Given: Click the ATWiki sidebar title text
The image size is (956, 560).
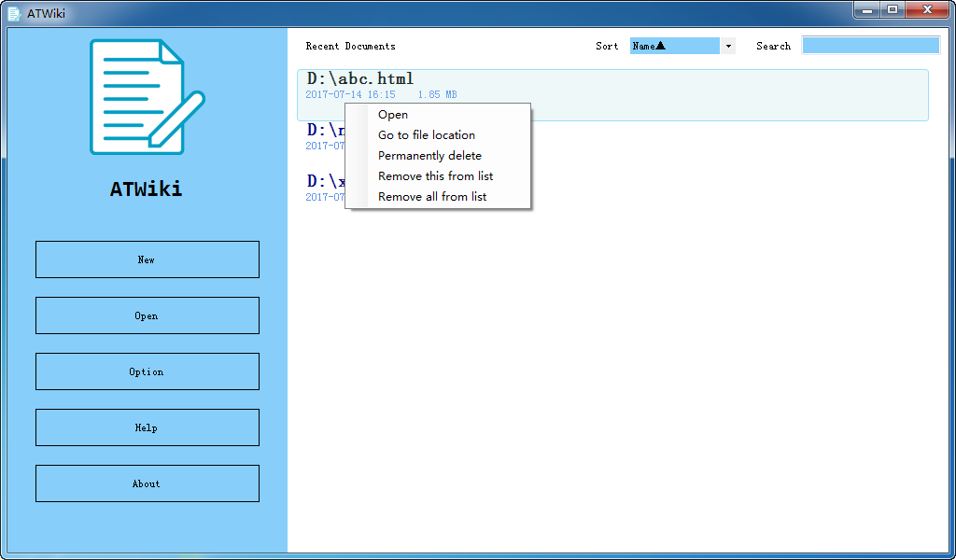Looking at the screenshot, I should (147, 189).
